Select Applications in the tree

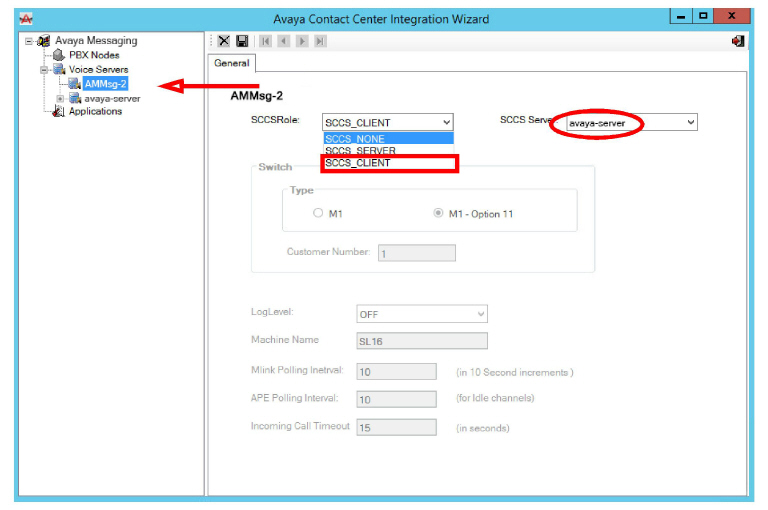tap(95, 111)
